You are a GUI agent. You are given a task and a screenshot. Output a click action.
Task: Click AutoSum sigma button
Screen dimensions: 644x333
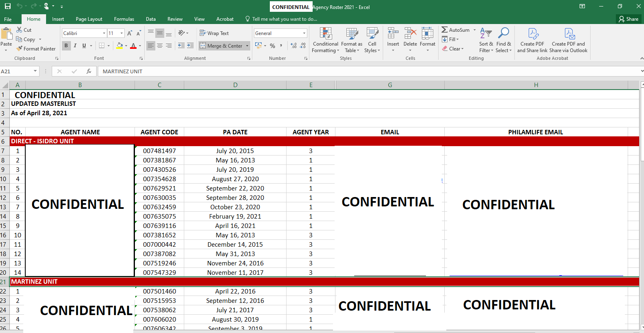coord(456,30)
